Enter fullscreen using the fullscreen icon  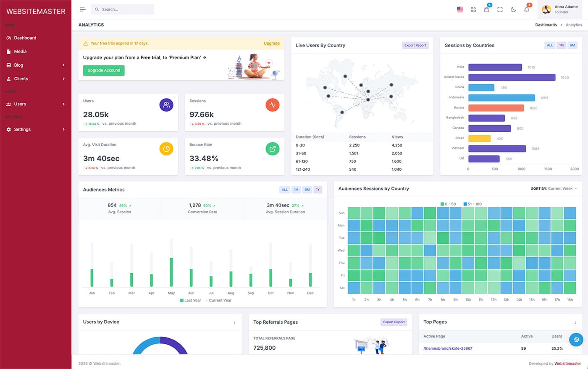(x=500, y=9)
